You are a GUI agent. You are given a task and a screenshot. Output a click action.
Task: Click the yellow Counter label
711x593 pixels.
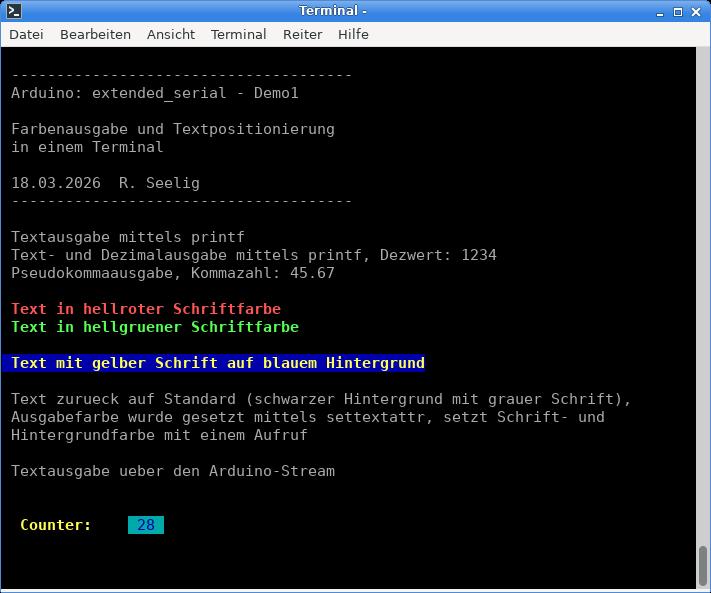(x=56, y=525)
